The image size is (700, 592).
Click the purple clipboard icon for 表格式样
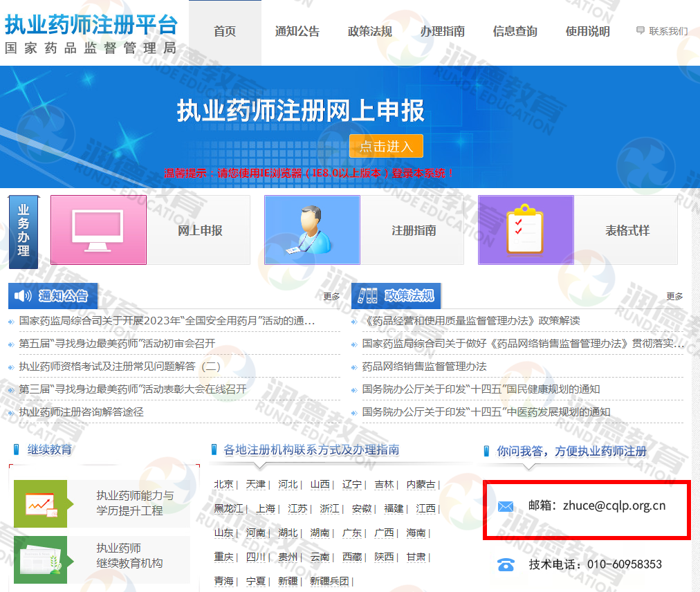(x=526, y=230)
